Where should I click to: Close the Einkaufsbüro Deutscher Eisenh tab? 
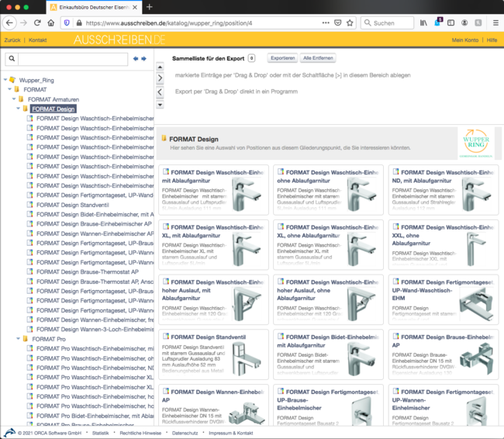tap(135, 7)
